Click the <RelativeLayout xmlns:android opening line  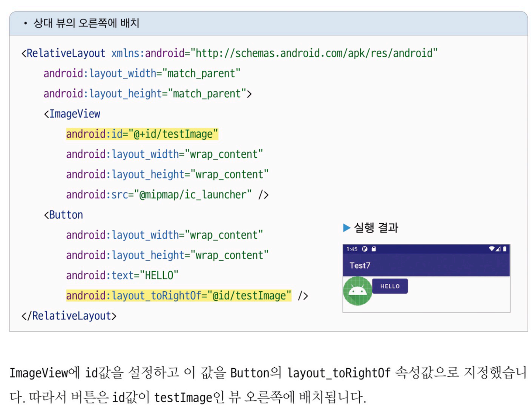[x=229, y=53]
